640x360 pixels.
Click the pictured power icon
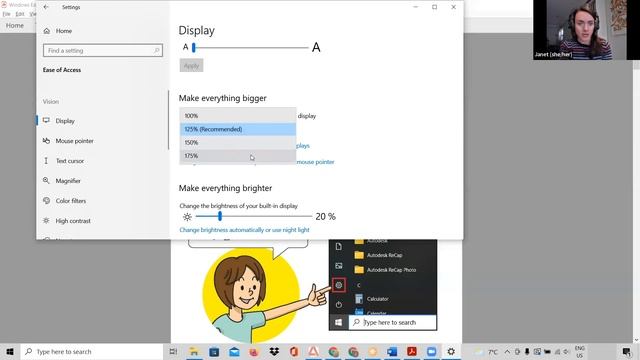[339, 304]
